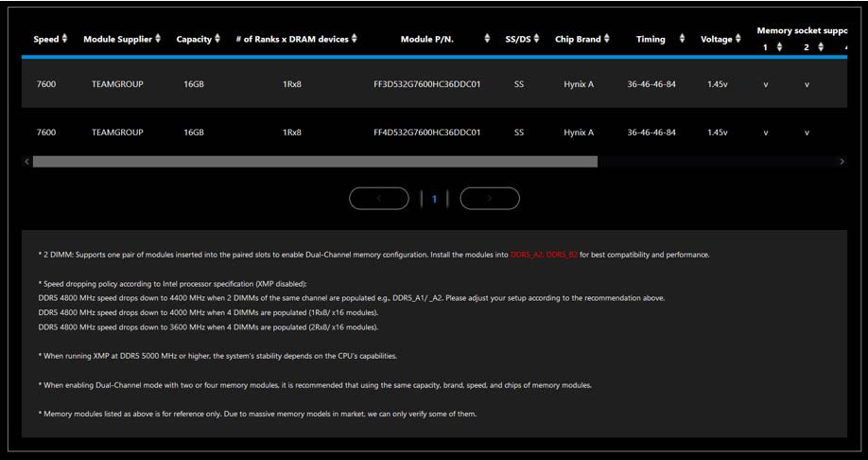Sort by Timing column arrows
This screenshot has width=868, height=460.
pos(682,39)
